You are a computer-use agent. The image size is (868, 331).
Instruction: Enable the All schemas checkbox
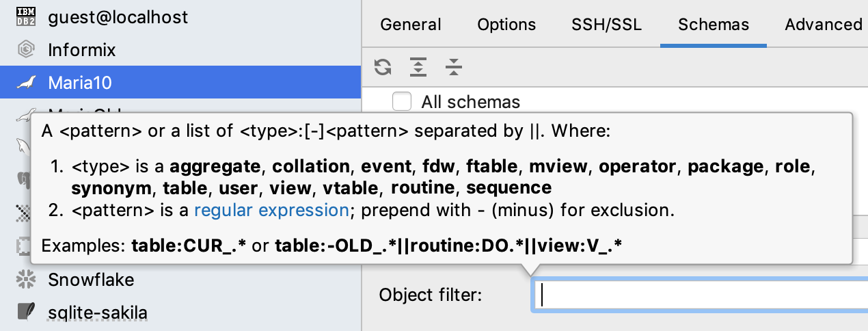click(x=402, y=103)
